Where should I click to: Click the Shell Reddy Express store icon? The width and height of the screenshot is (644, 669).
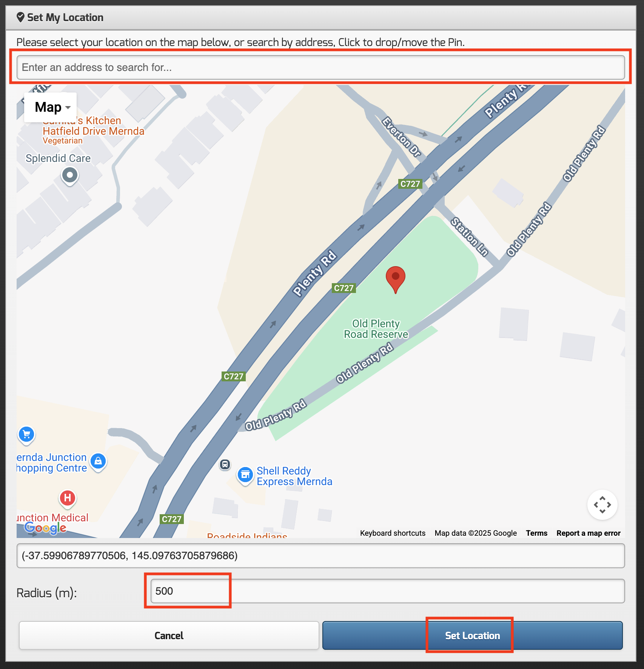[245, 475]
